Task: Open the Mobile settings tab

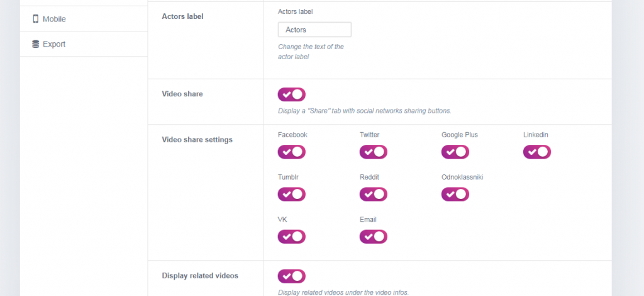Action: point(54,19)
